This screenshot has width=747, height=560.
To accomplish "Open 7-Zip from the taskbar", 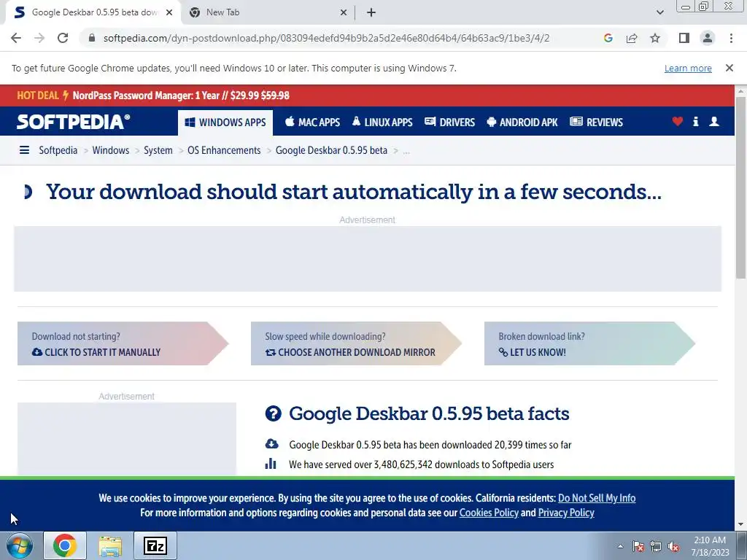I will (x=155, y=545).
